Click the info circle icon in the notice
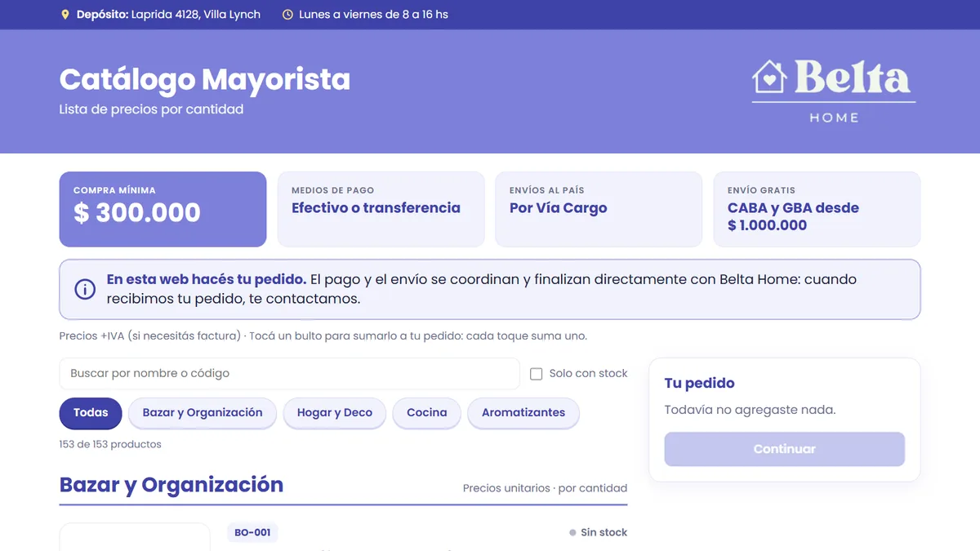This screenshot has height=551, width=980. tap(85, 289)
